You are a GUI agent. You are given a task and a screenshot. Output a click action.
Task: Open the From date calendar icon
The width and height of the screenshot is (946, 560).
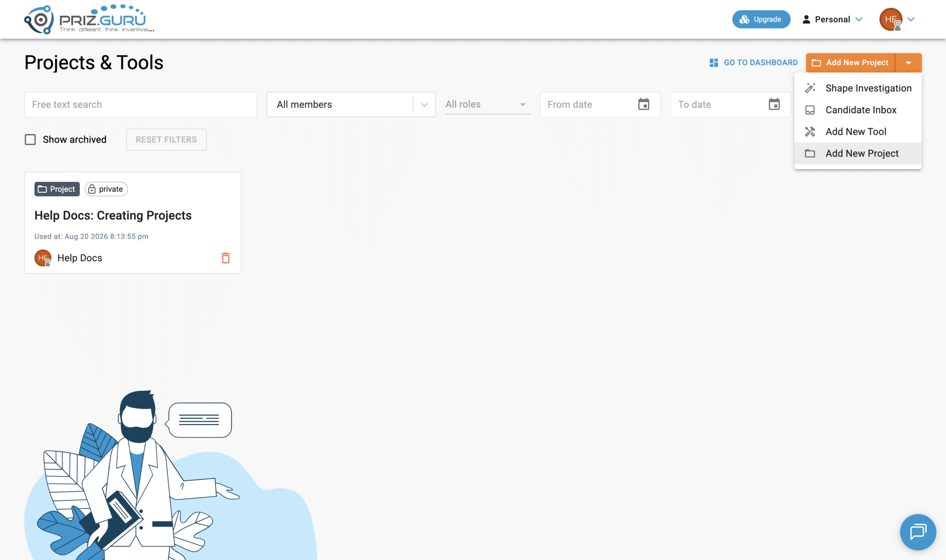(x=644, y=104)
